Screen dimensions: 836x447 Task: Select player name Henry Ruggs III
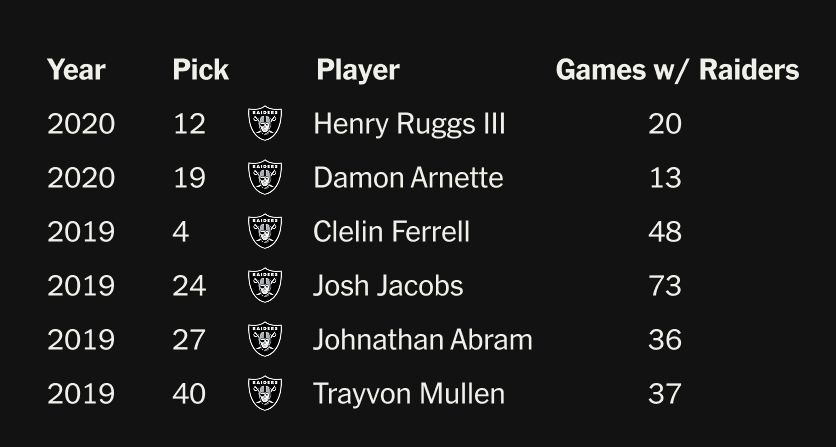pos(409,124)
